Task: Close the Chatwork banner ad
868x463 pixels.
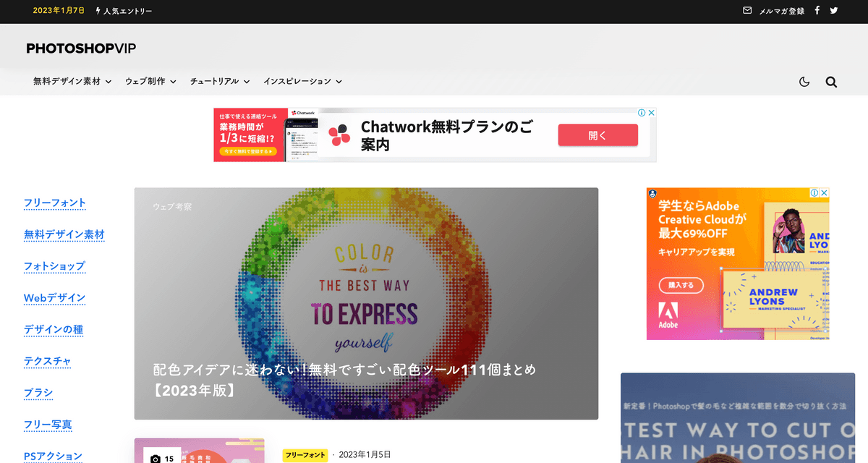Action: tap(651, 113)
